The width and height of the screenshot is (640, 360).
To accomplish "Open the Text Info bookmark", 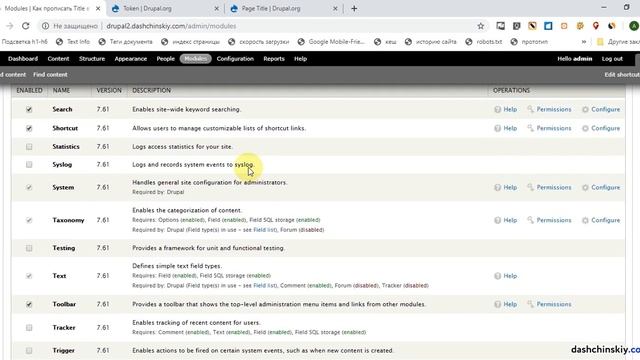I will click(x=73, y=42).
